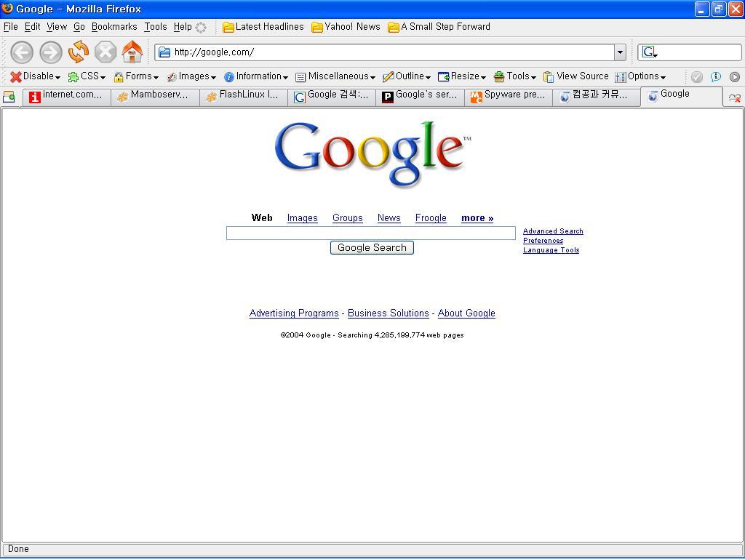Screen dimensions: 745x560
Task: Open the Go menu
Action: click(x=79, y=27)
